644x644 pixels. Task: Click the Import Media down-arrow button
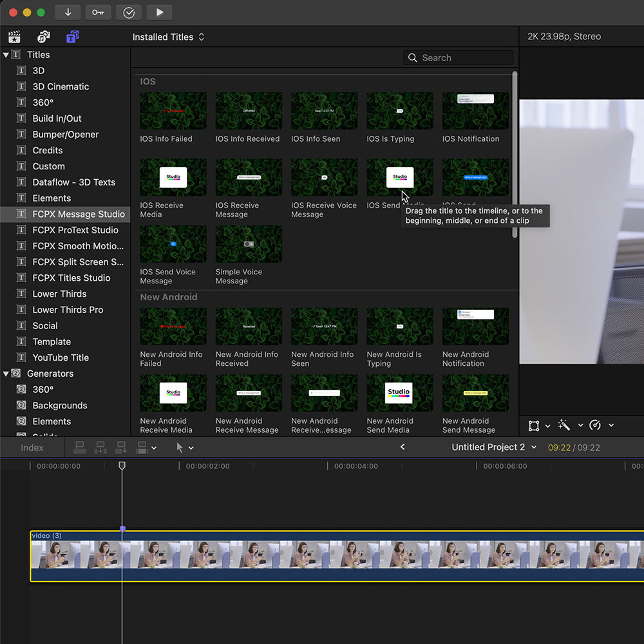[x=68, y=12]
